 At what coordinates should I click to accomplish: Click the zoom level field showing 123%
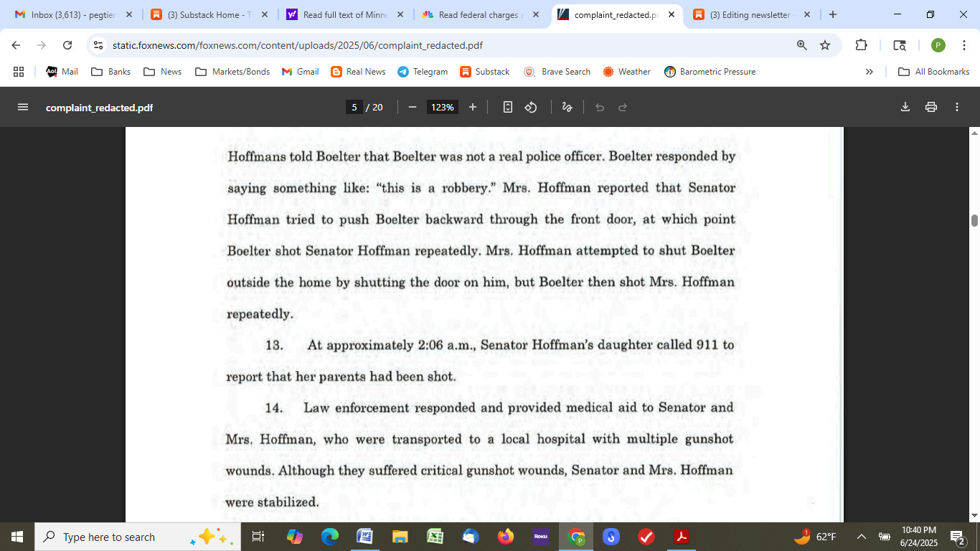[442, 107]
